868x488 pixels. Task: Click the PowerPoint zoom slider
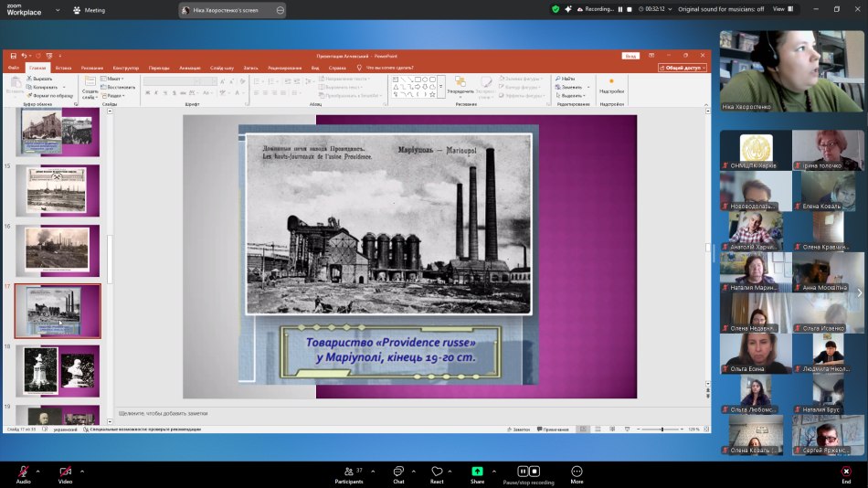click(662, 429)
